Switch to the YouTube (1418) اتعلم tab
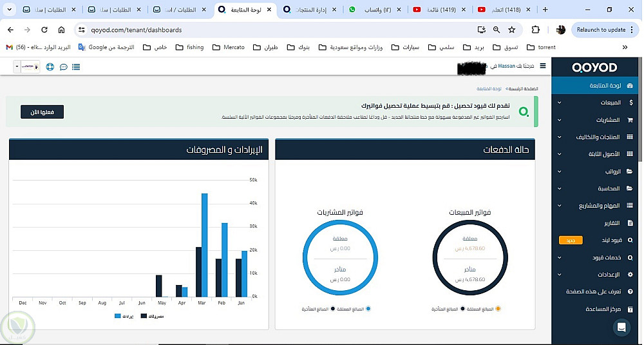This screenshot has width=644, height=345. pos(504,10)
